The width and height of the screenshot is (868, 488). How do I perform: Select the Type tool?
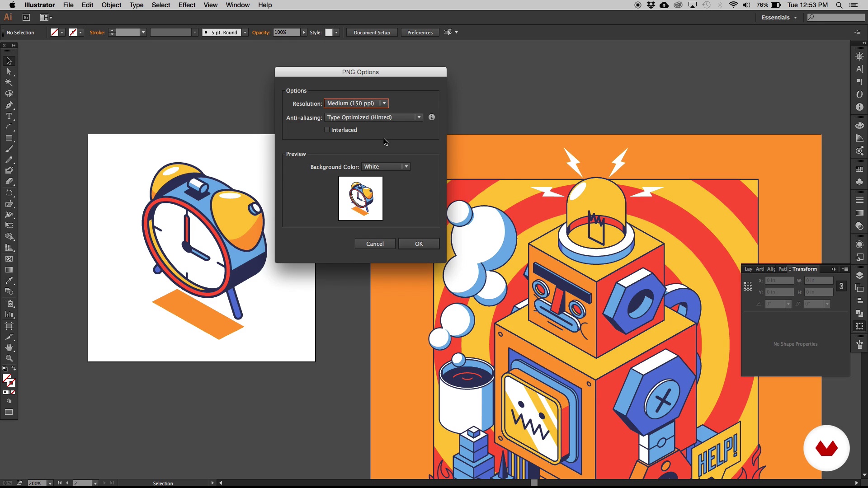[x=9, y=116]
